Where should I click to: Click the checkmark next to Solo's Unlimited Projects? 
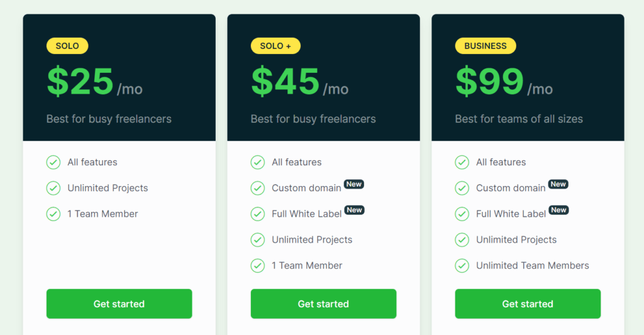(x=53, y=188)
